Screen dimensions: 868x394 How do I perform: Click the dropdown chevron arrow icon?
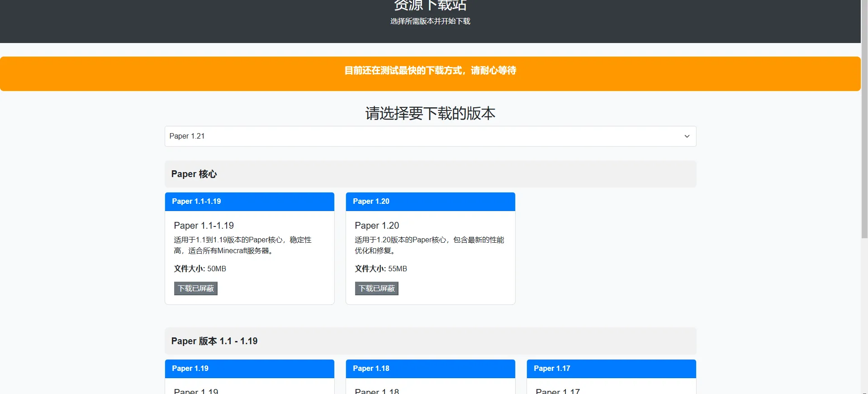tap(687, 136)
